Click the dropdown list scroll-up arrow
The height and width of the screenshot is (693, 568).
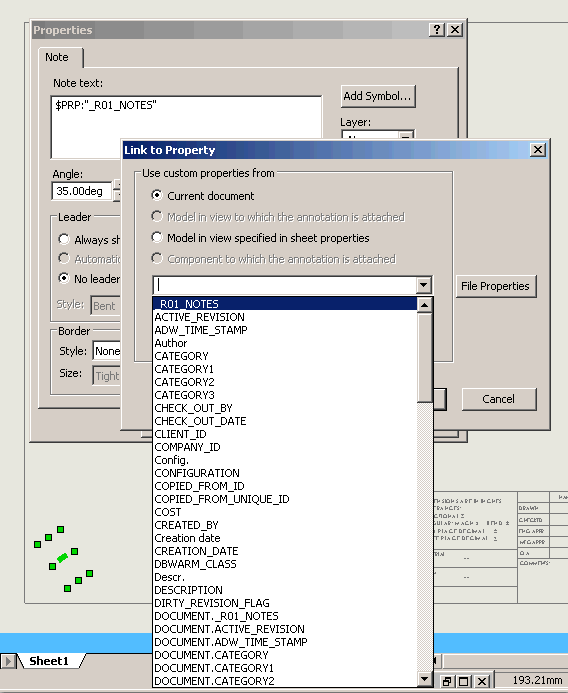424,305
